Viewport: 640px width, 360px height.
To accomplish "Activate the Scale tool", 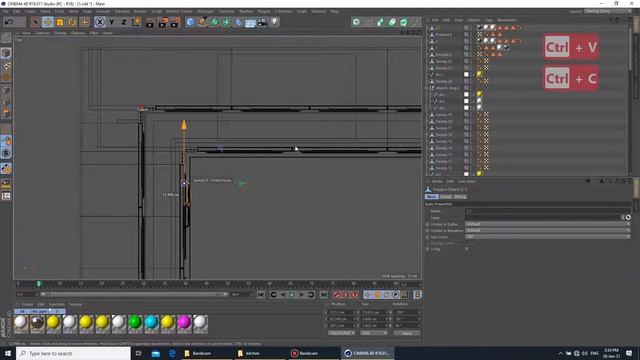I will point(60,22).
